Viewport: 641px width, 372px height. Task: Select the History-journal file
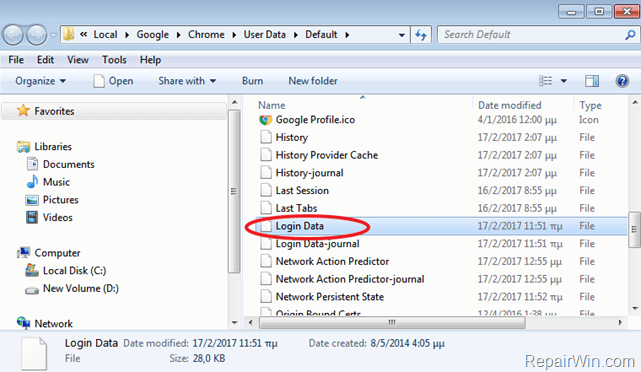pyautogui.click(x=309, y=173)
